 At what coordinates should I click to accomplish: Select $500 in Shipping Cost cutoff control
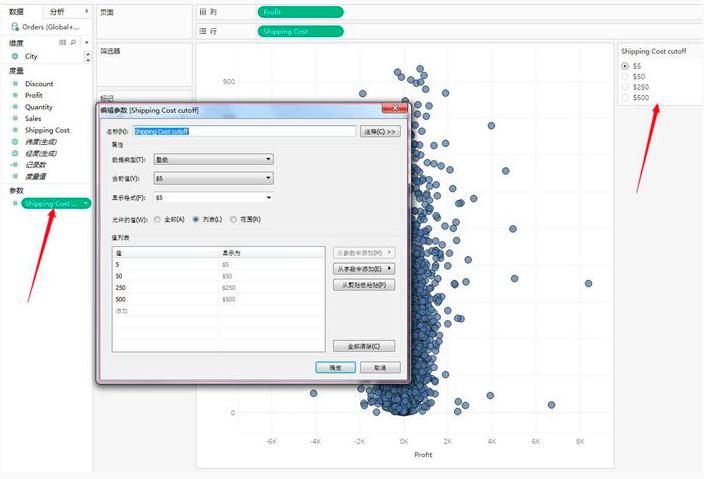[625, 97]
